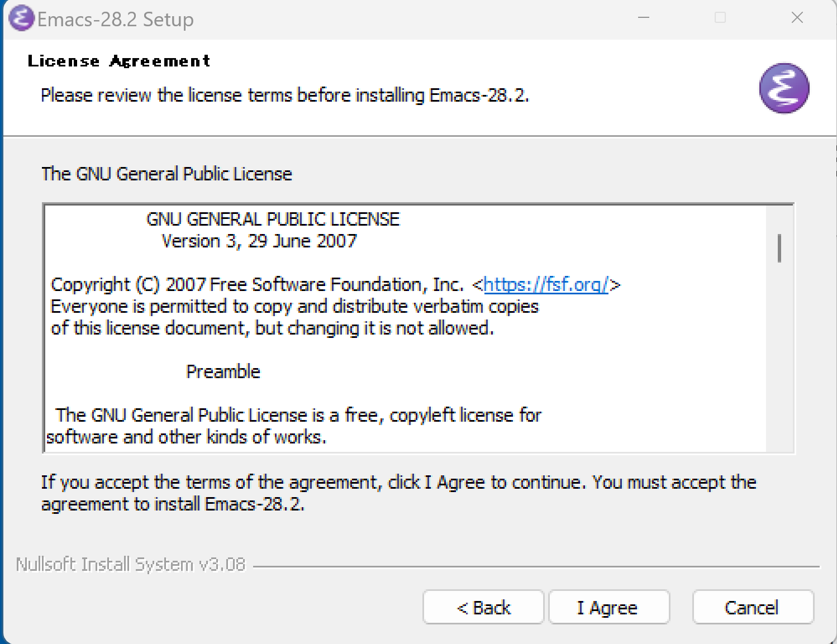This screenshot has width=837, height=644.
Task: Click the I Agree button
Action: pyautogui.click(x=609, y=607)
